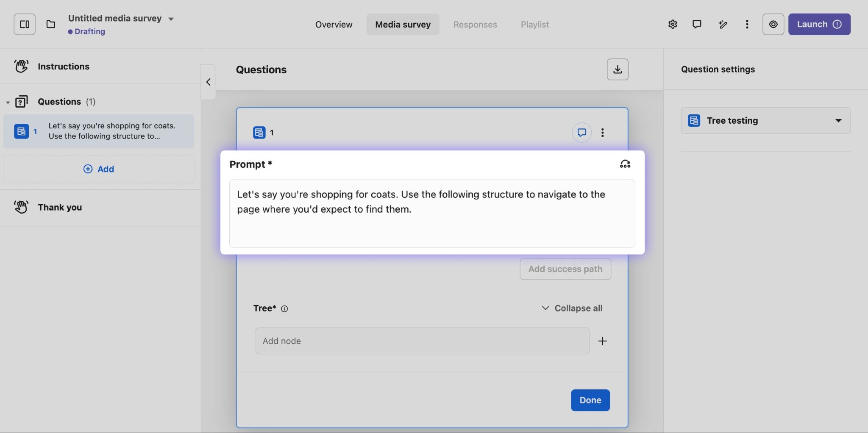This screenshot has height=433, width=868.
Task: Click the magic wand icon
Action: click(x=723, y=24)
